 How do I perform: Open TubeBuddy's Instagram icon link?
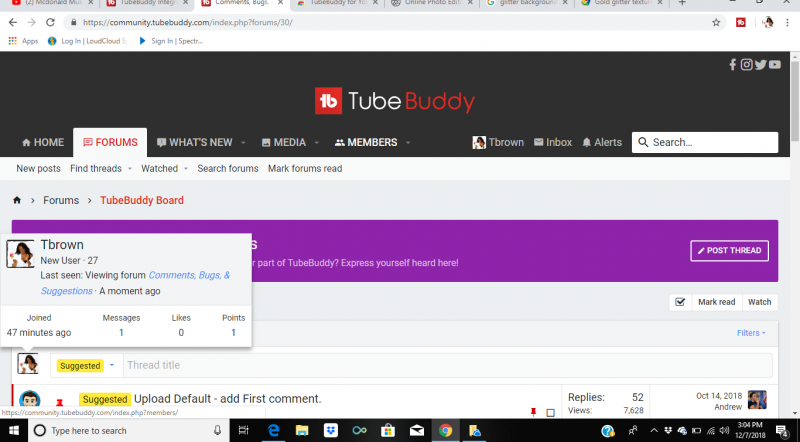pos(746,65)
